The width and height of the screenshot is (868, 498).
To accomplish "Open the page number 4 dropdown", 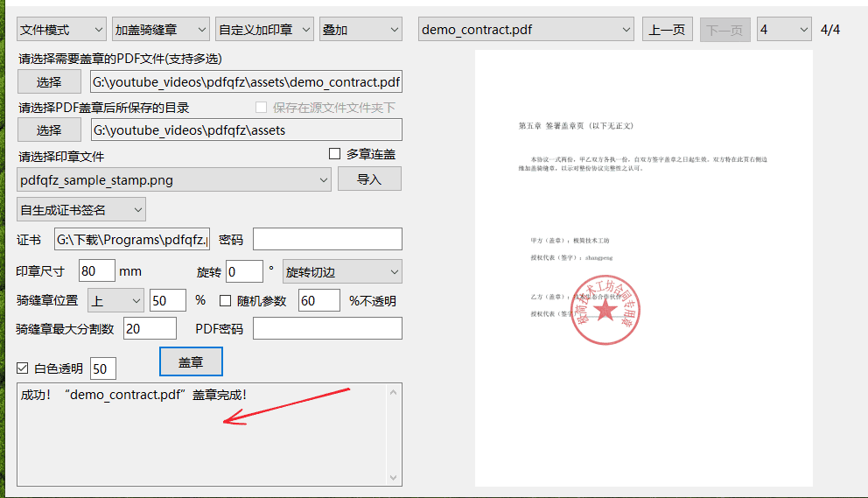I will tap(784, 30).
